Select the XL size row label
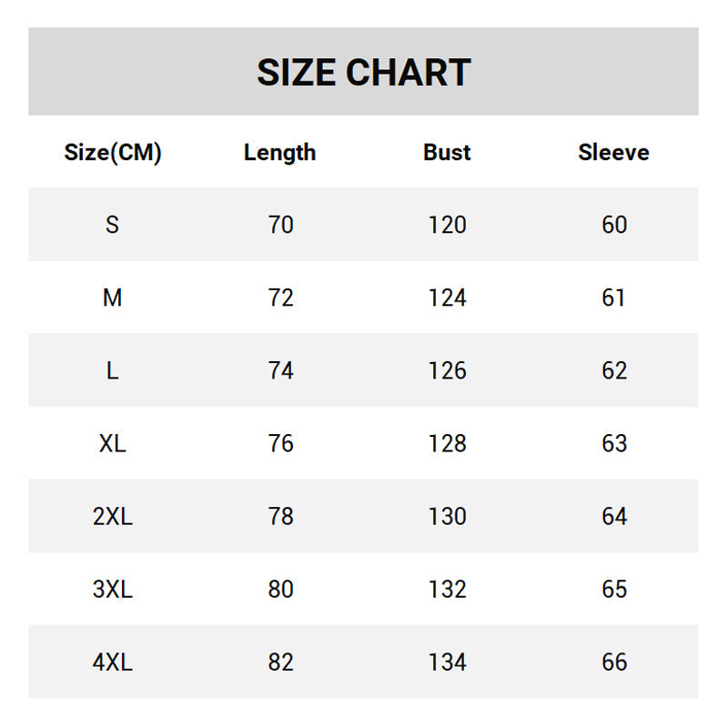 tap(112, 443)
